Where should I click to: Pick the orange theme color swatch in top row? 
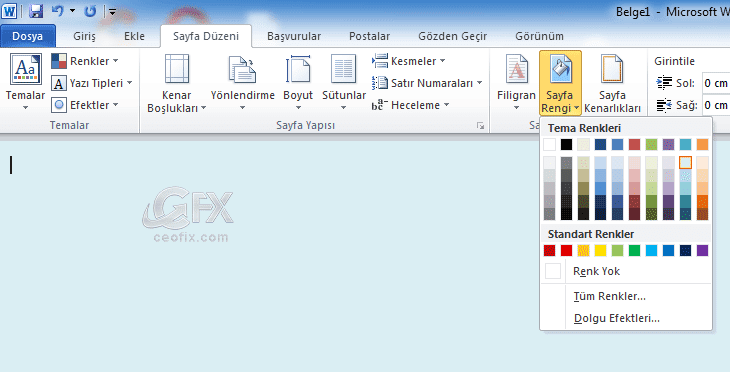pyautogui.click(x=703, y=144)
